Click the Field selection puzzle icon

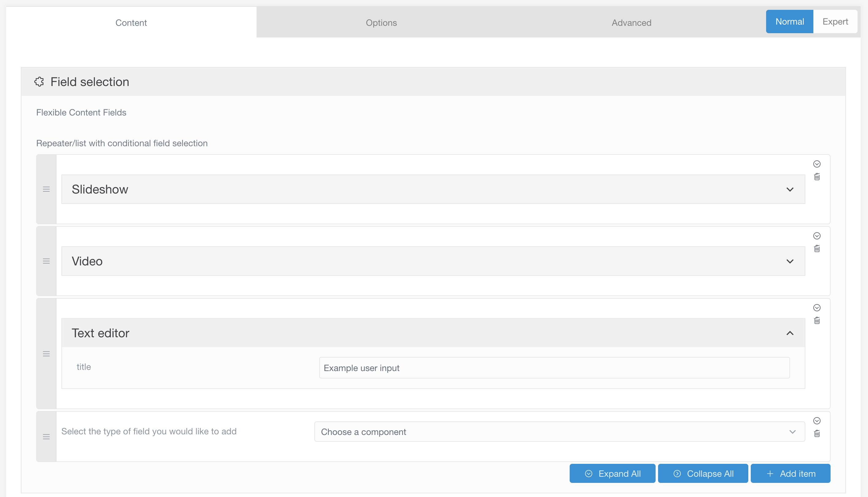pos(39,82)
